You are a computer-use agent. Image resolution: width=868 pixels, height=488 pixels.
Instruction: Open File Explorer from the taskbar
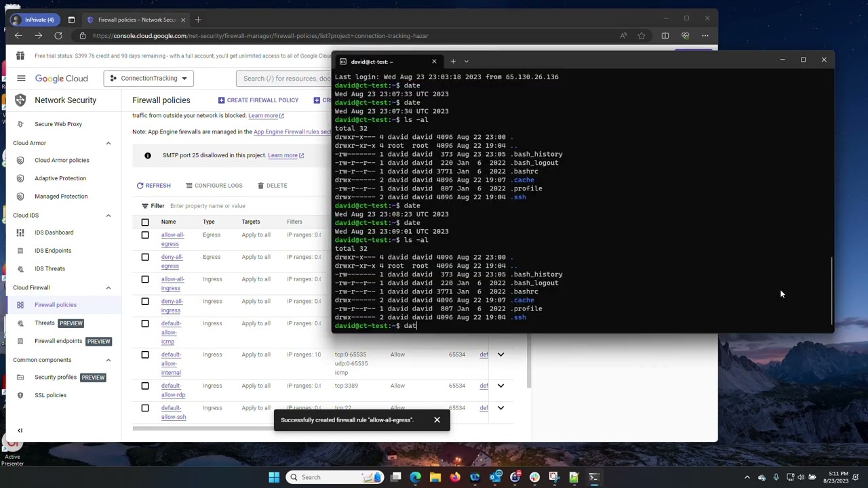435,477
